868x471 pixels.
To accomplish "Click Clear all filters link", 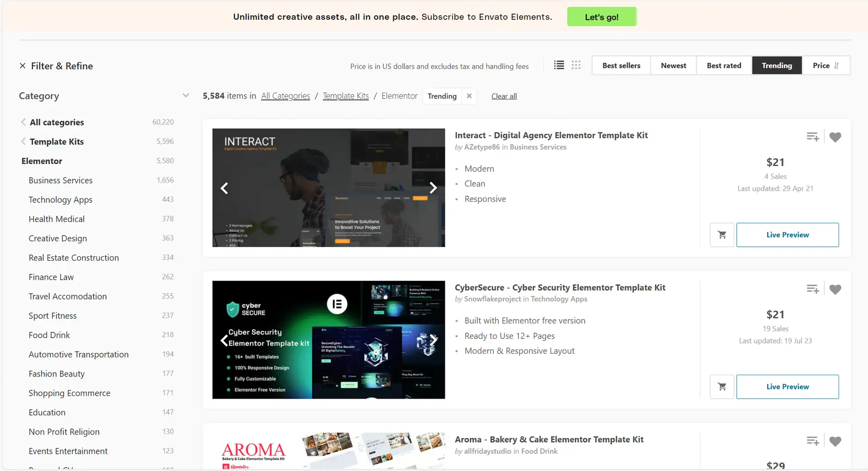I will coord(504,96).
